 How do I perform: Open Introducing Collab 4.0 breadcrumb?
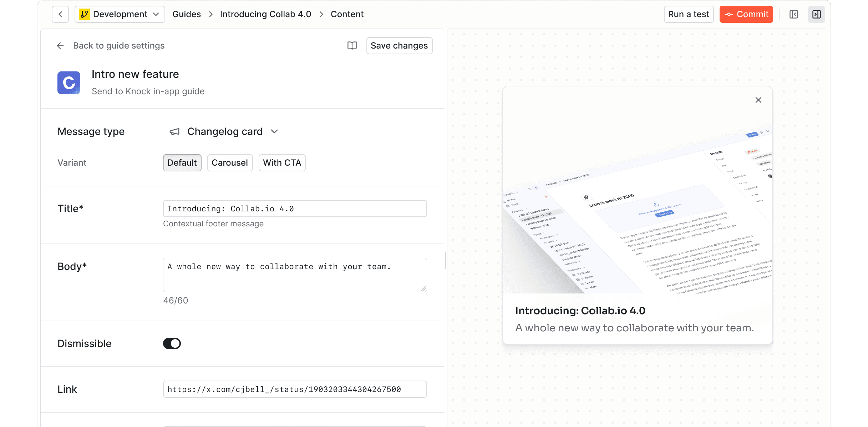[265, 14]
